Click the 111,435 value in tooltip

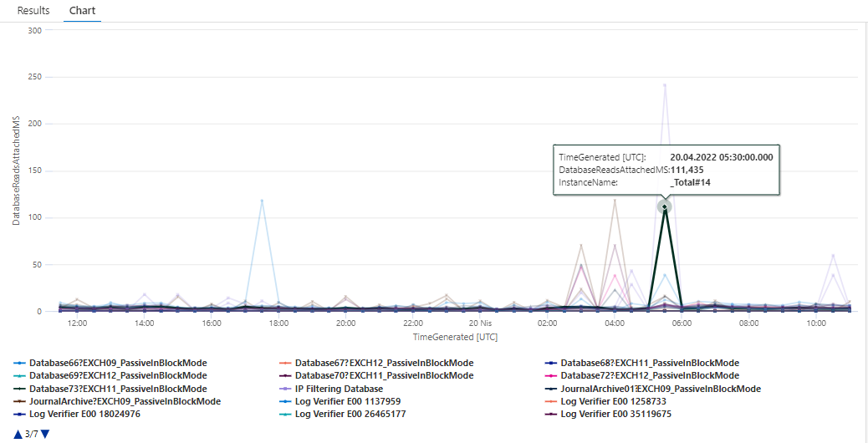(x=687, y=169)
